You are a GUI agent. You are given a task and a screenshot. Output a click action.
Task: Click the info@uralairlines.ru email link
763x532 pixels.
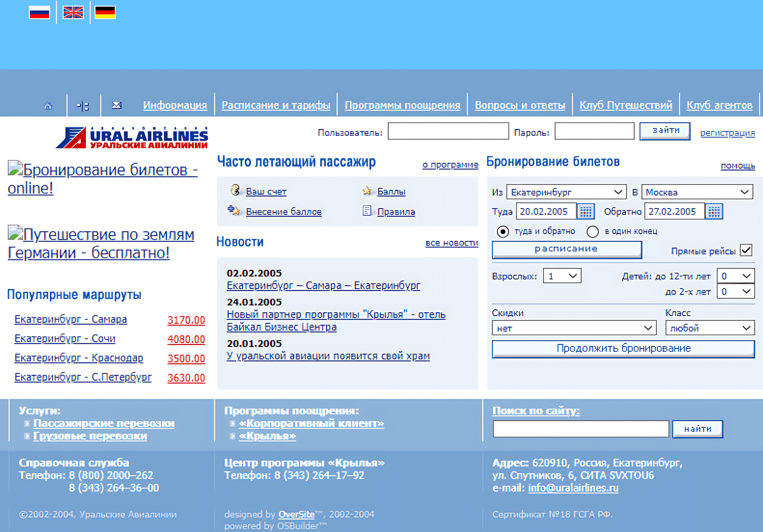573,488
